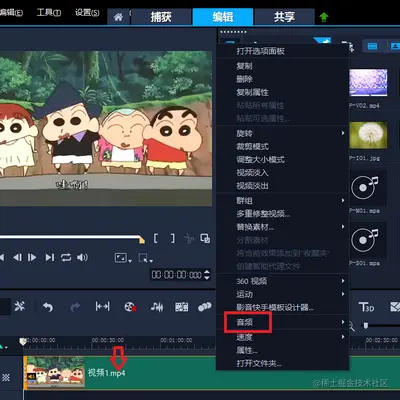Open the motion tracking circles icon
The image size is (400, 400).
204,307
